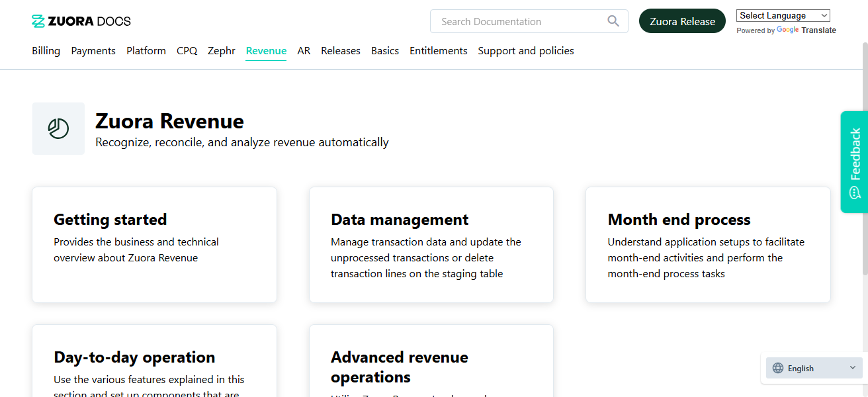Viewport: 868px width, 397px height.
Task: Click the feedback speech bubble icon
Action: (854, 192)
